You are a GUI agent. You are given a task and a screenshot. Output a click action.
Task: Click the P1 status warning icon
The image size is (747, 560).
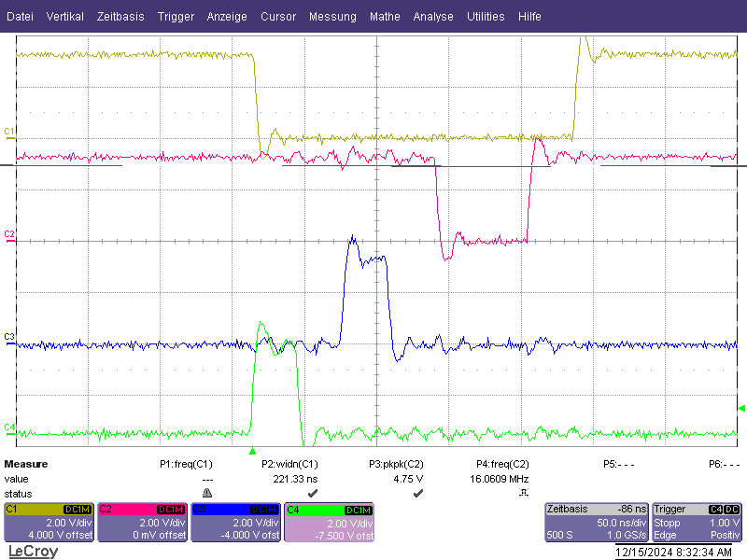[207, 493]
